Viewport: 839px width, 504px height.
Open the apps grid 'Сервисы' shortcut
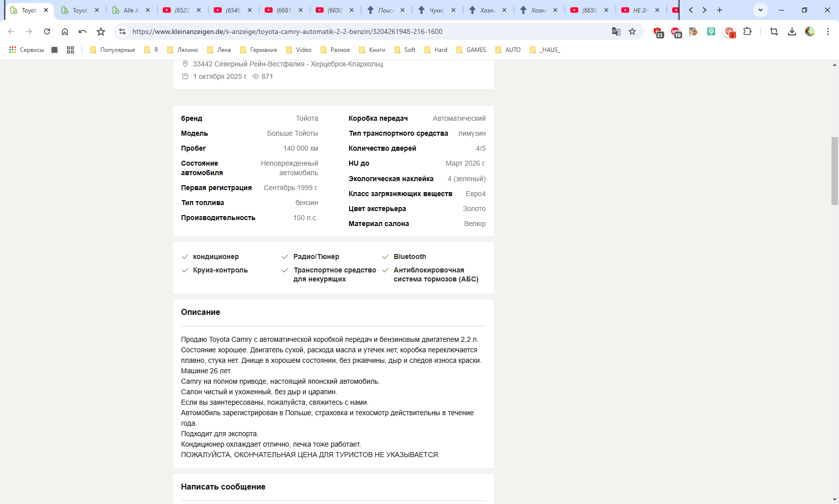click(x=27, y=50)
